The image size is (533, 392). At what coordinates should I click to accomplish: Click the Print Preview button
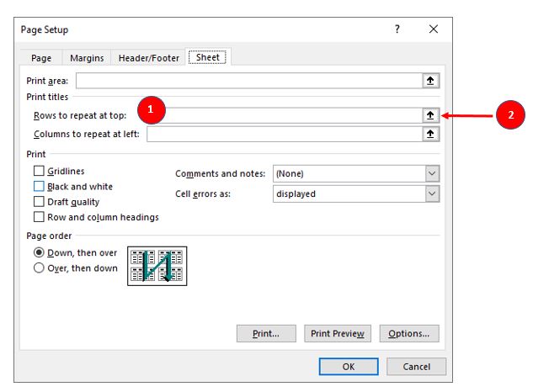337,334
